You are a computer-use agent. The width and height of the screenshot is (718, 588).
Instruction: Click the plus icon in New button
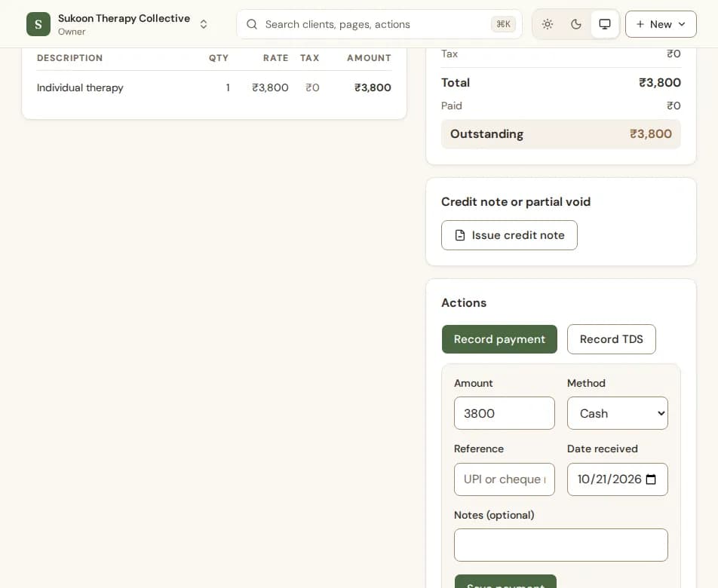[x=640, y=24]
